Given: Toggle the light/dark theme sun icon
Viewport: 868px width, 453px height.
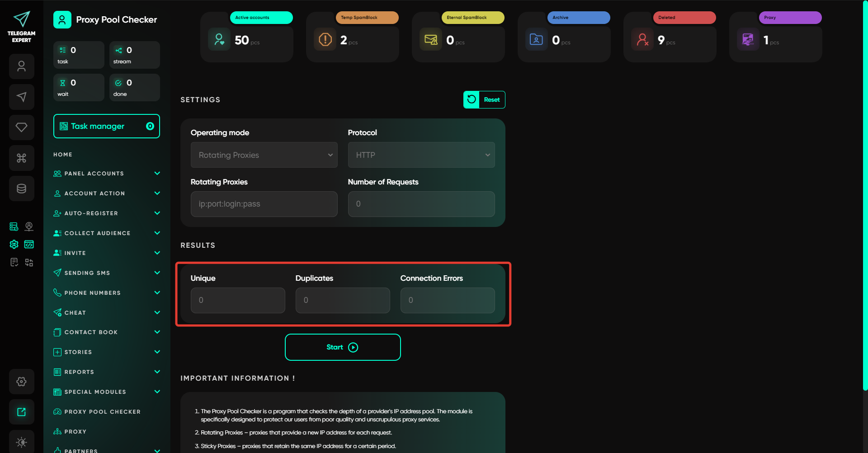Looking at the screenshot, I should coord(21,442).
